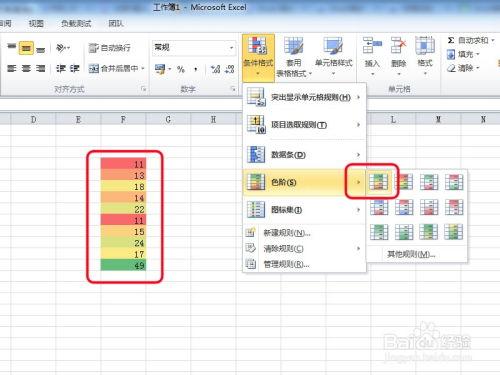Open the 格式 cell format menu
The height and width of the screenshot is (375, 500).
click(425, 56)
